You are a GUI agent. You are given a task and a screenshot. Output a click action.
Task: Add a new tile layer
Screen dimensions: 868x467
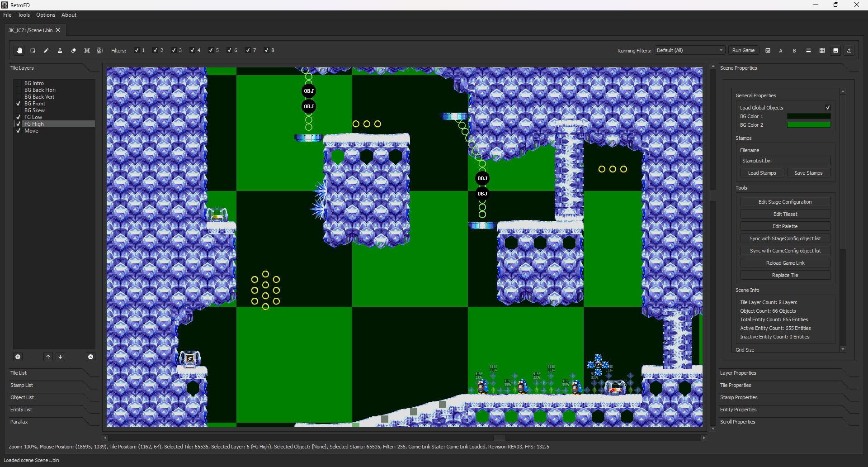point(18,357)
